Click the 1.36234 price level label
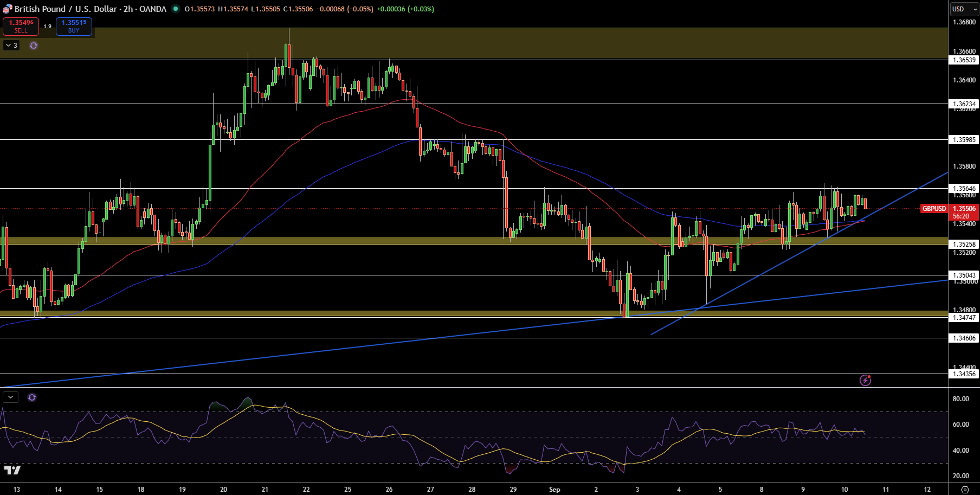 tap(964, 104)
